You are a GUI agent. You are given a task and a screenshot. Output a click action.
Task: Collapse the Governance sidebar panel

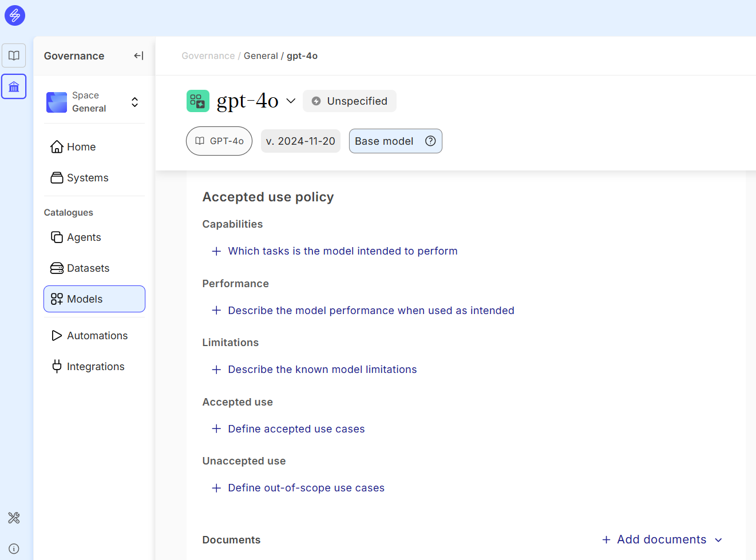click(x=138, y=55)
